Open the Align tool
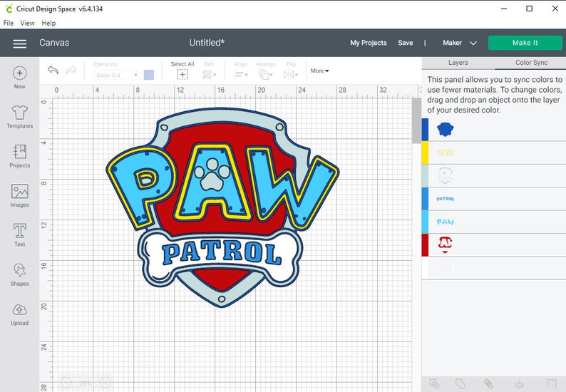This screenshot has height=392, width=566. click(x=241, y=75)
